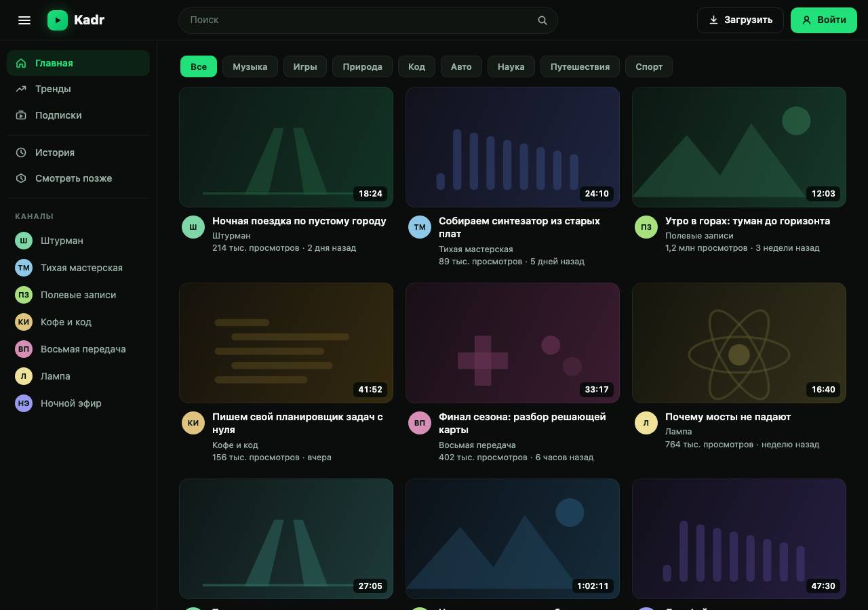The image size is (868, 610).
Task: Click avatar beside Утро в горах title
Action: (x=646, y=227)
